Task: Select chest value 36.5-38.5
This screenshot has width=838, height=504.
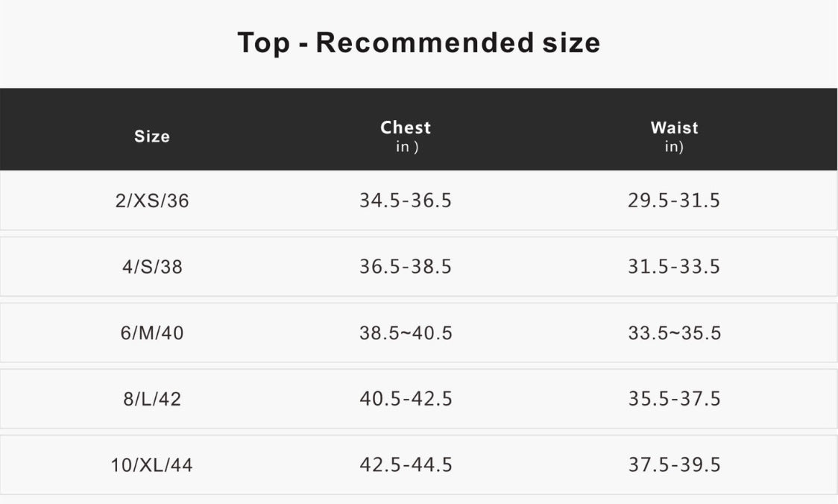Action: click(x=406, y=267)
